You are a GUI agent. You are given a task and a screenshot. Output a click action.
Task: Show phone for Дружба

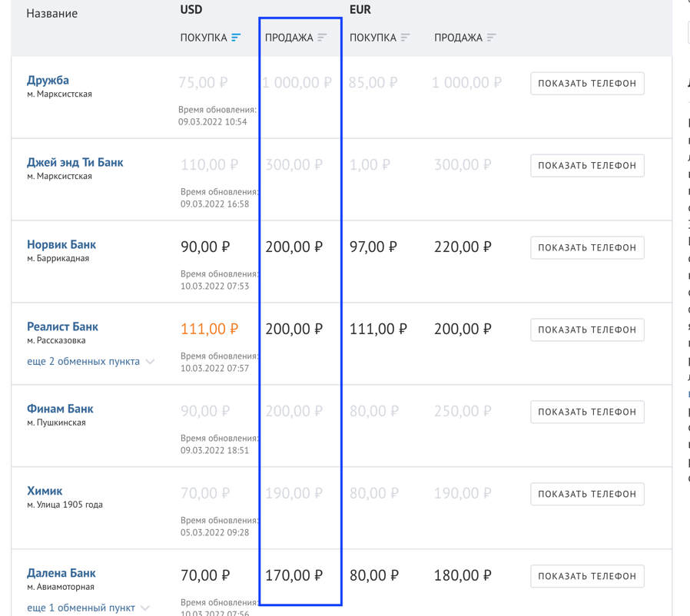coord(587,83)
